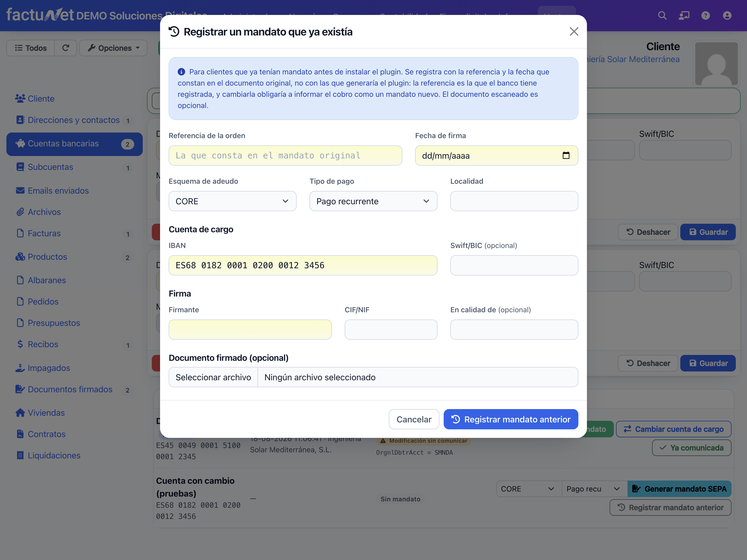
Task: Click the Registrar mandato anterior blue button
Action: tap(511, 419)
